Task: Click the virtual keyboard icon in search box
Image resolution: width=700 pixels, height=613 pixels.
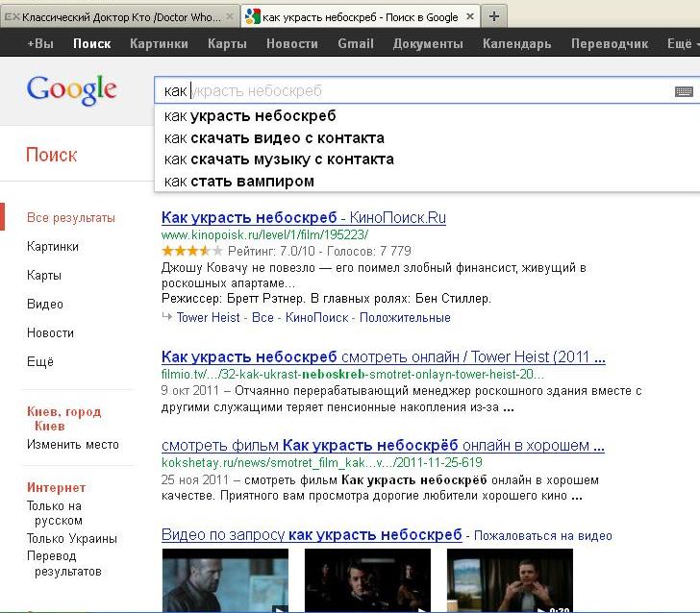Action: (684, 91)
